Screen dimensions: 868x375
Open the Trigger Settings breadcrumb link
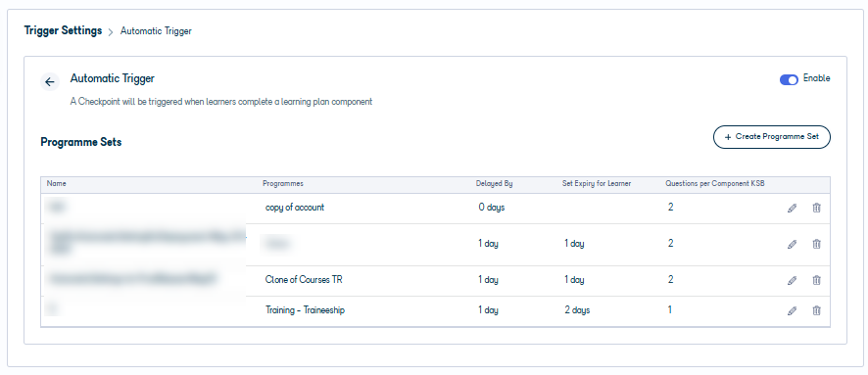point(63,30)
